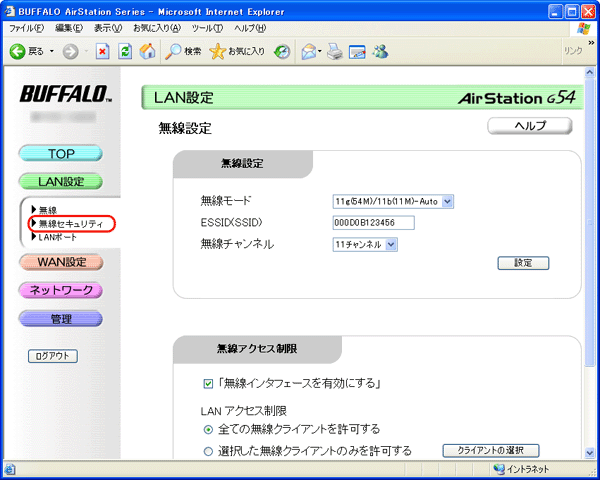Open the ヘルプ(H) menu
Viewport: 600px width, 480px height.
250,28
